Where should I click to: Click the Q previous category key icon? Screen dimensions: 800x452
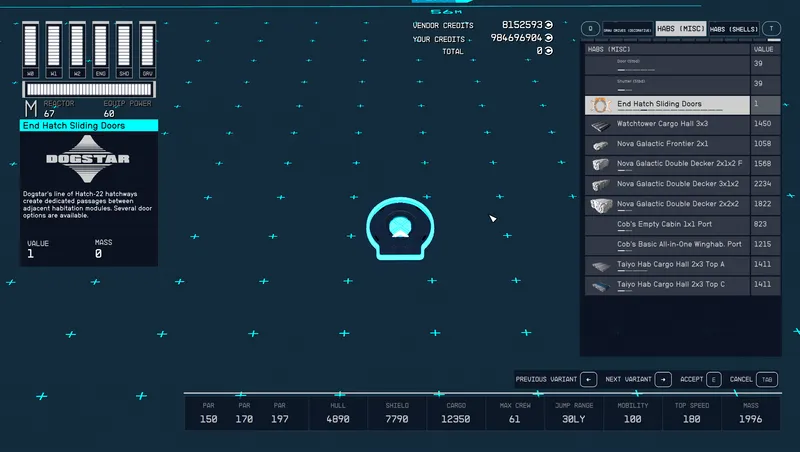pyautogui.click(x=590, y=29)
